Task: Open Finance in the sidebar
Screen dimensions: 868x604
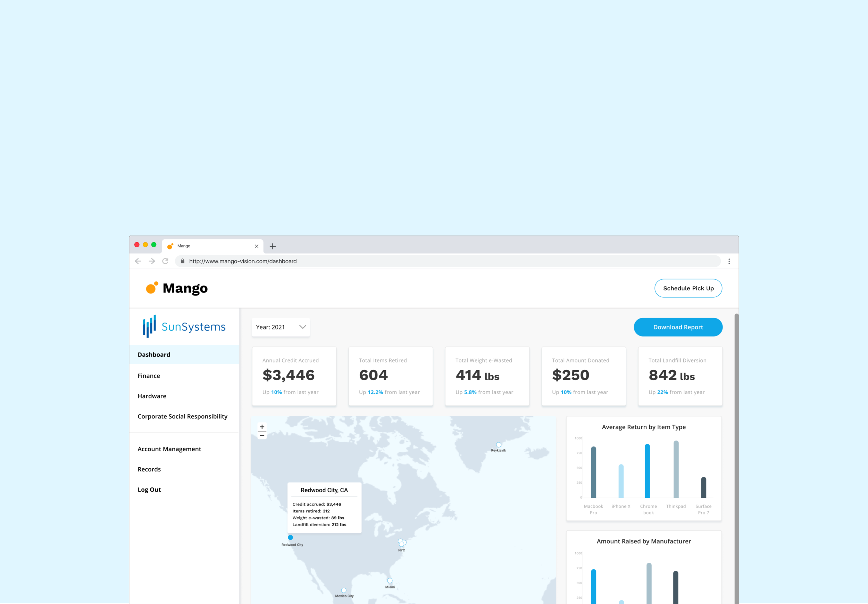Action: click(x=149, y=375)
